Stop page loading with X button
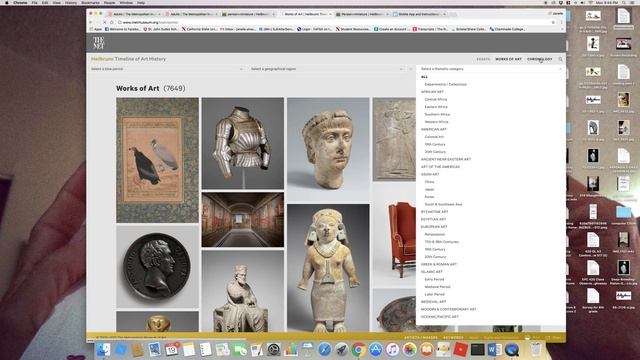The image size is (640, 360). pos(104,22)
